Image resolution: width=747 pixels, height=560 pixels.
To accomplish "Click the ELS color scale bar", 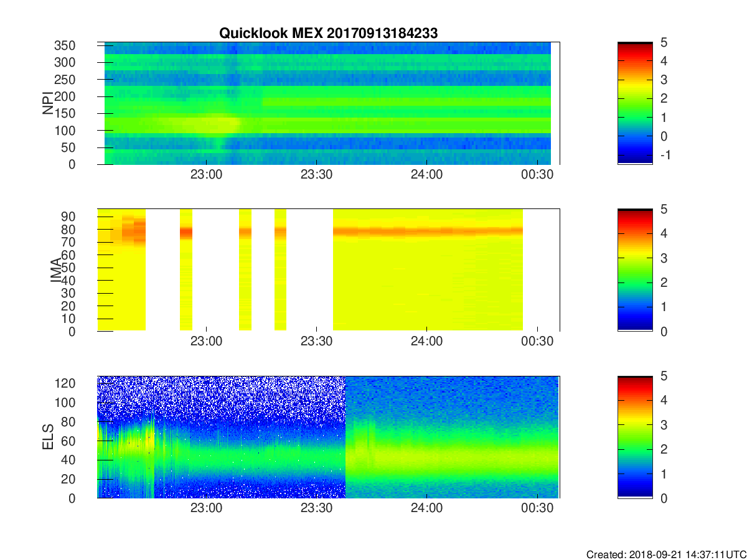I will pyautogui.click(x=635, y=437).
